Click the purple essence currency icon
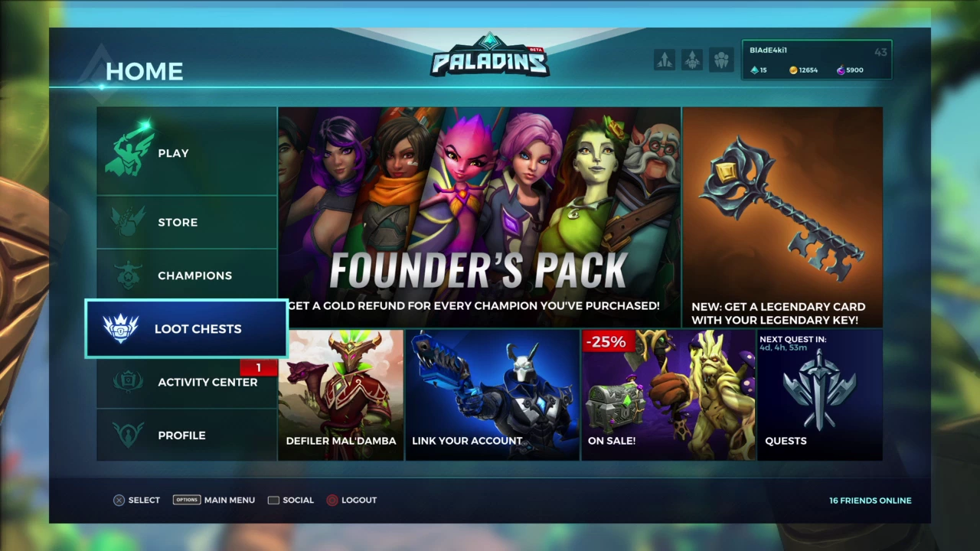Viewport: 980px width, 551px height. [x=841, y=70]
